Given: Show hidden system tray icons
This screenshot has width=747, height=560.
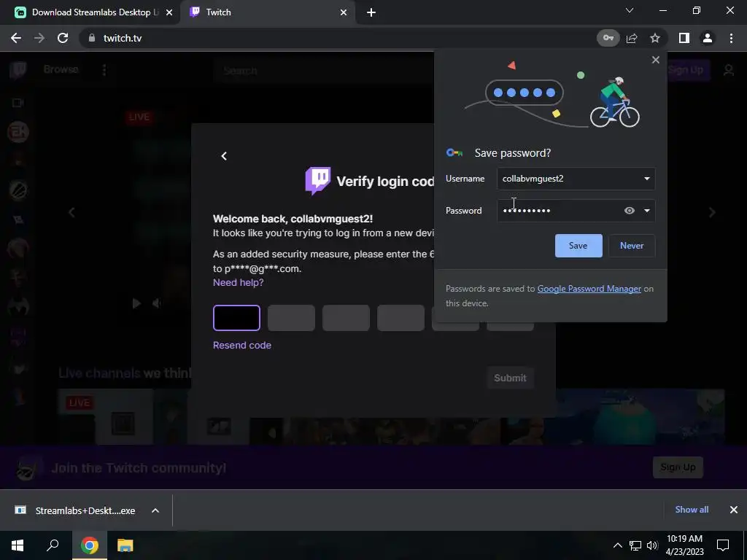Looking at the screenshot, I should tap(617, 545).
